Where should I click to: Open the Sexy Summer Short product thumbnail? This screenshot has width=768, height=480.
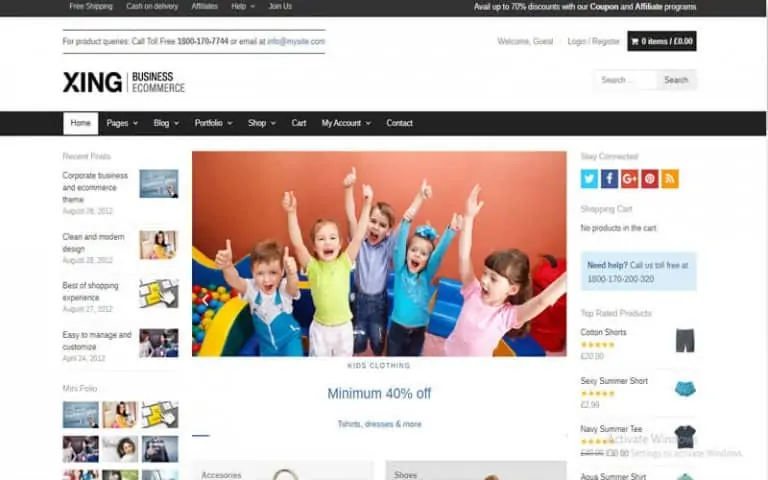685,389
